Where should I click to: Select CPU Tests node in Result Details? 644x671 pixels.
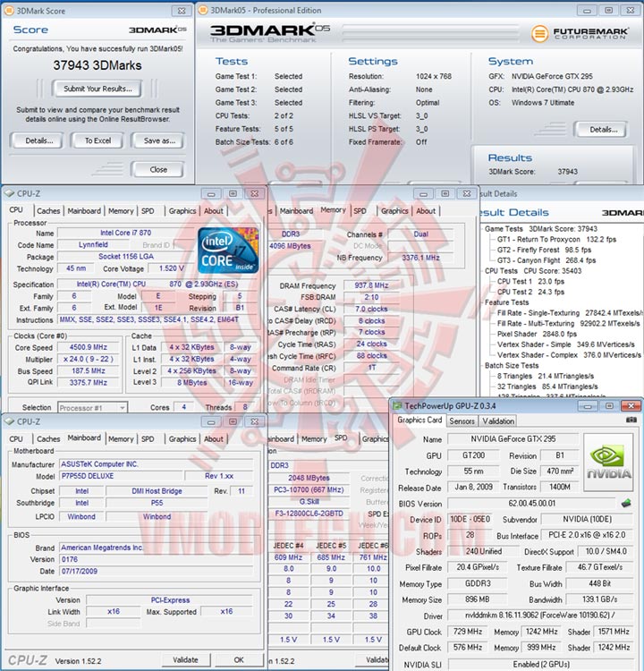coord(533,271)
